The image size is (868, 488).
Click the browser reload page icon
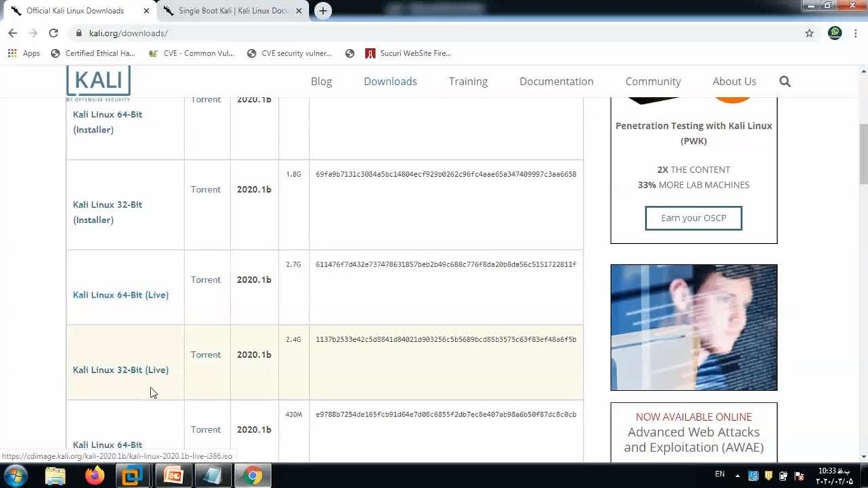click(54, 33)
